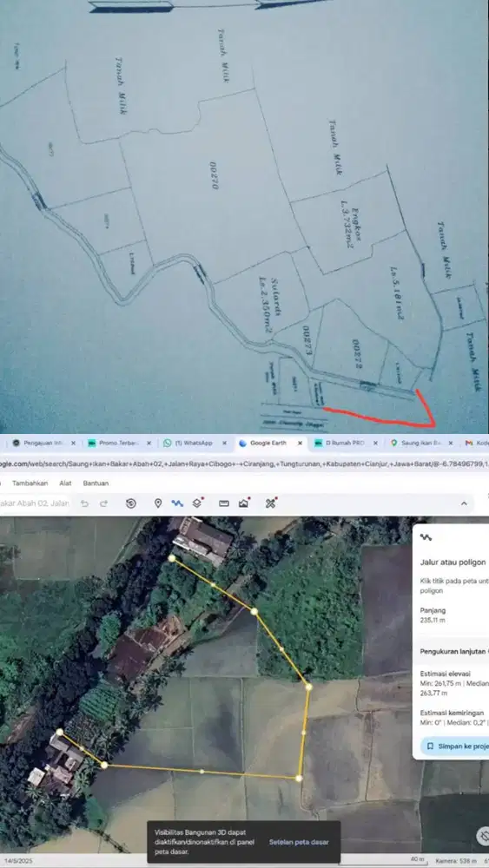Screen dimensions: 489x868
Task: Open the historical imagery clock icon
Action: (130, 503)
